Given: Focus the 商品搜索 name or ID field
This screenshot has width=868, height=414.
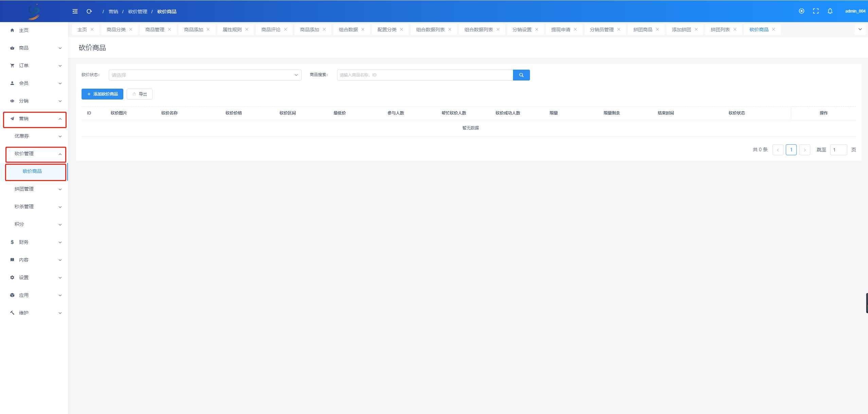Looking at the screenshot, I should (x=425, y=75).
